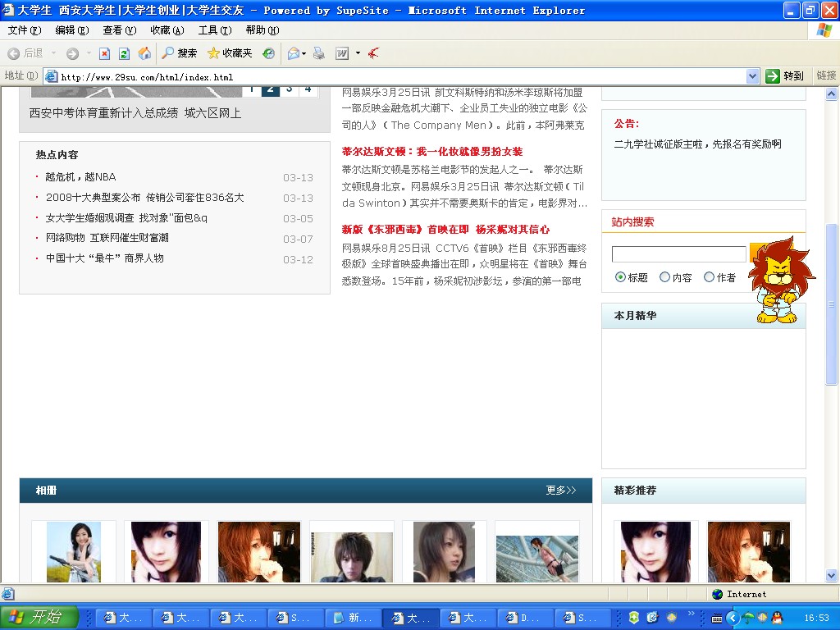Viewport: 840px width, 630px height.
Task: Open Search (搜索) magnifier toolbar button
Action: [180, 53]
